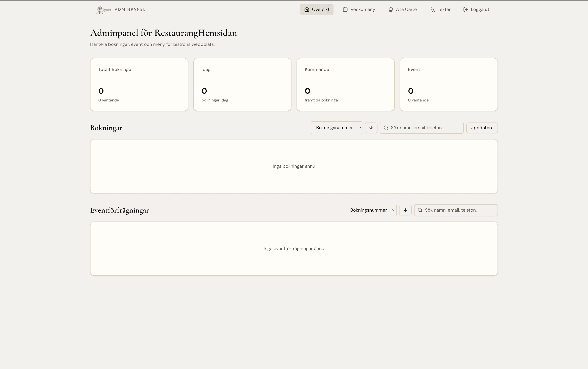Click the chef hat icon beside À la Carte

391,9
